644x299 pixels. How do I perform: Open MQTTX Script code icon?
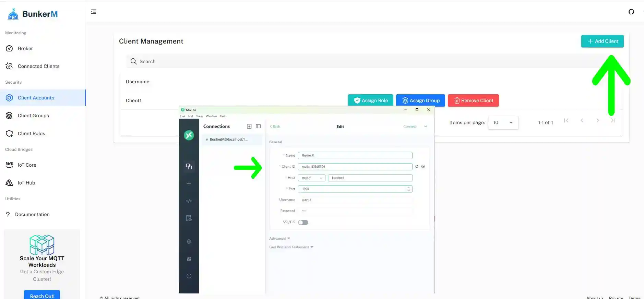[x=189, y=201]
